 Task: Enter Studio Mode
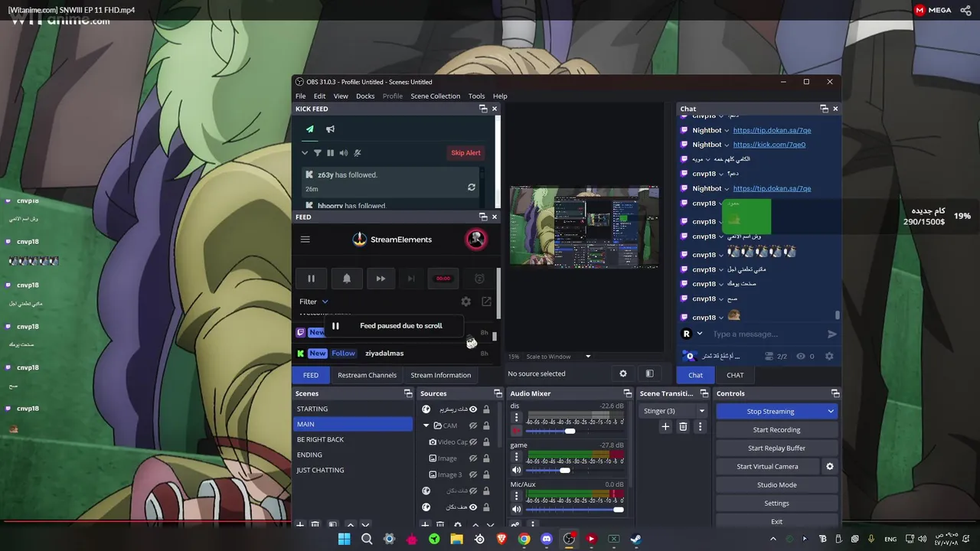click(x=776, y=485)
